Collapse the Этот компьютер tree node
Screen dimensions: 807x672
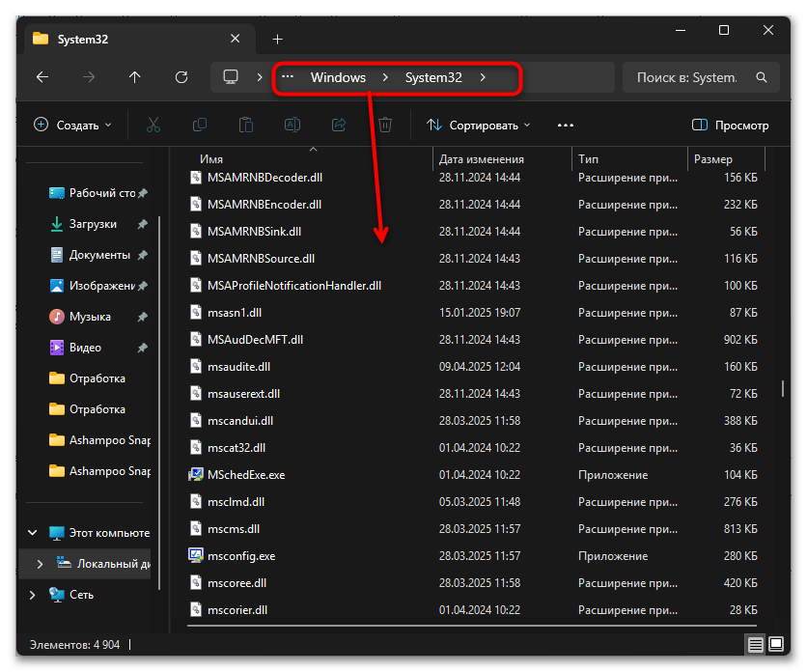pos(33,532)
